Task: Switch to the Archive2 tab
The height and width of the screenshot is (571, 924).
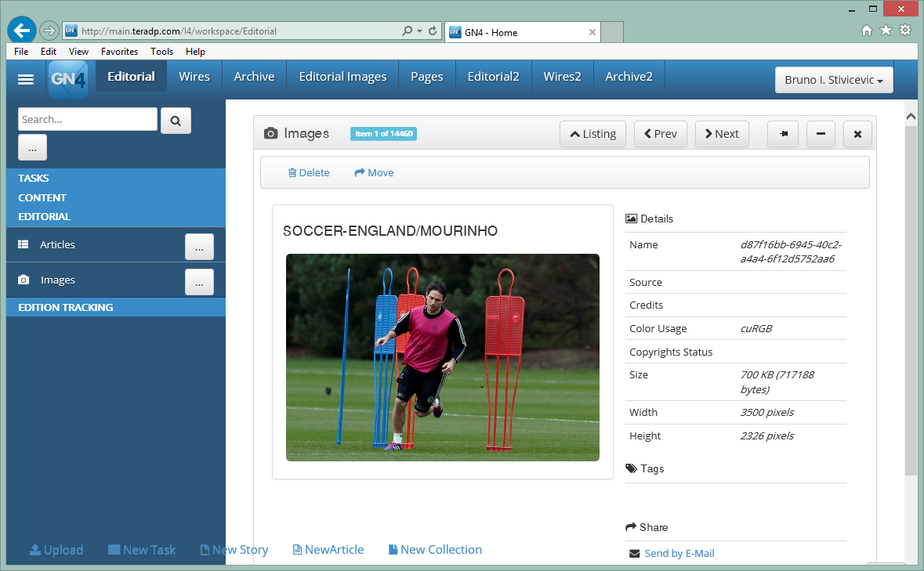Action: click(629, 77)
